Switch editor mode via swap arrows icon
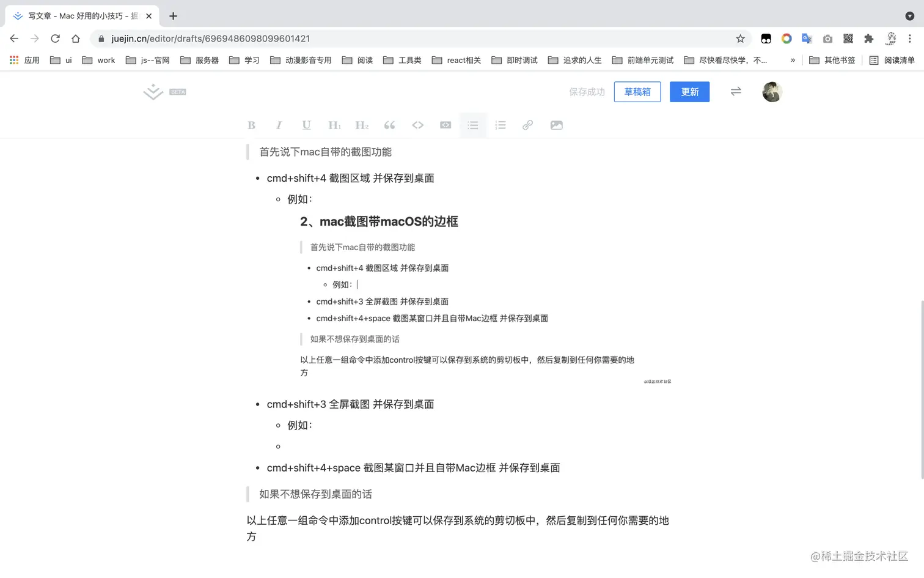 736,91
